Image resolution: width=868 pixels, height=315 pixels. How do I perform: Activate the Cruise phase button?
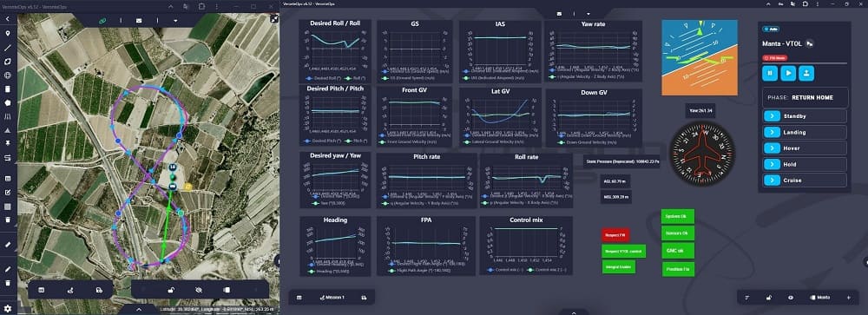click(x=805, y=180)
